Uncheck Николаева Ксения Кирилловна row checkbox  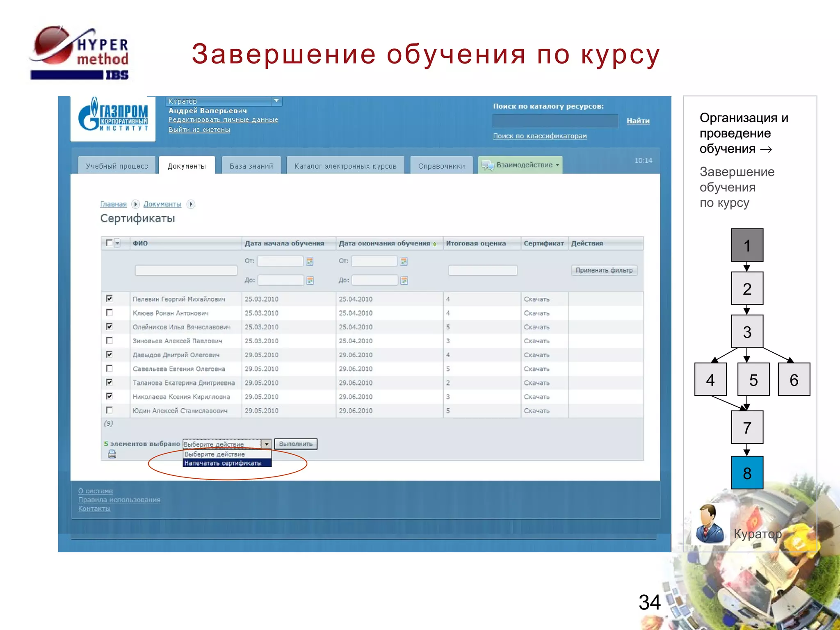[x=109, y=396]
